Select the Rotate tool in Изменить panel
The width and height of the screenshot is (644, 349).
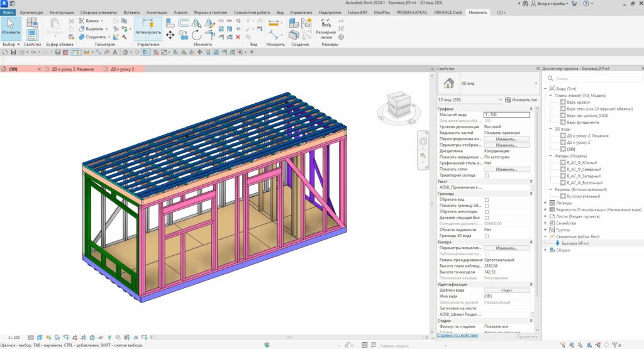click(196, 35)
